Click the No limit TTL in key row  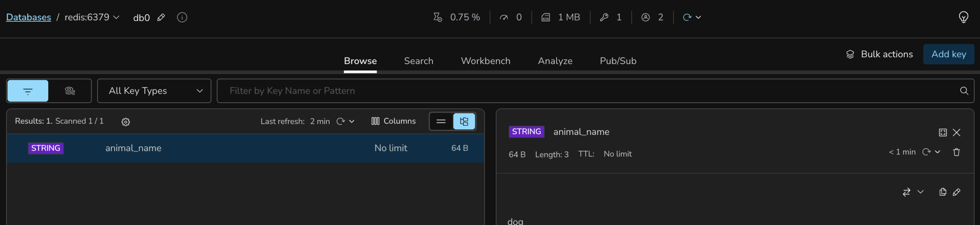pos(390,148)
